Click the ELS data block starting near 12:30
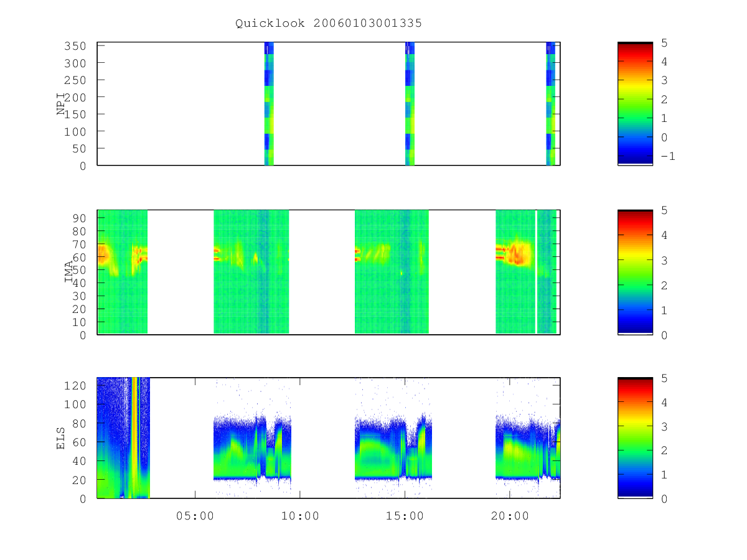The image size is (747, 560). pos(393,448)
